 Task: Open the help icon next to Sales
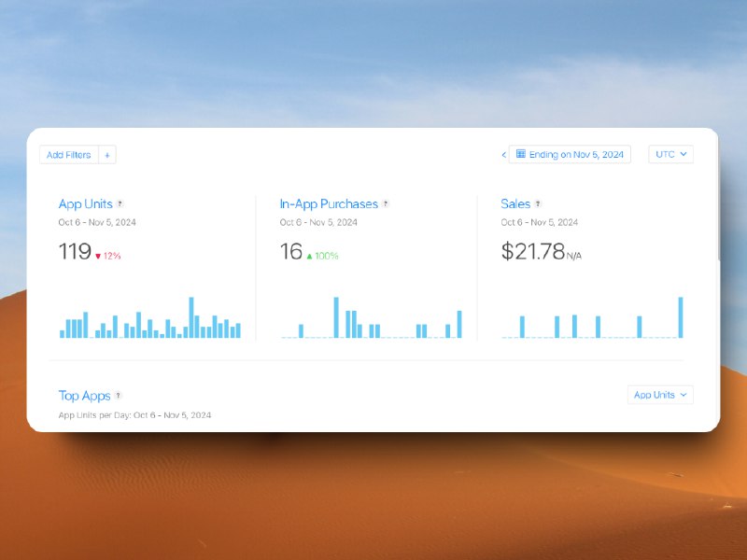[x=538, y=203]
